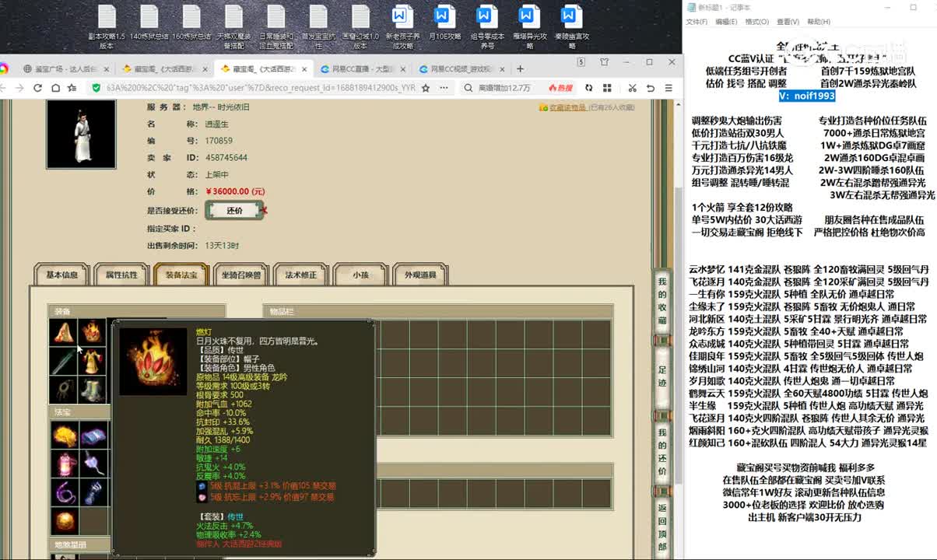Click the browser address bar
Image resolution: width=937 pixels, height=560 pixels.
261,88
